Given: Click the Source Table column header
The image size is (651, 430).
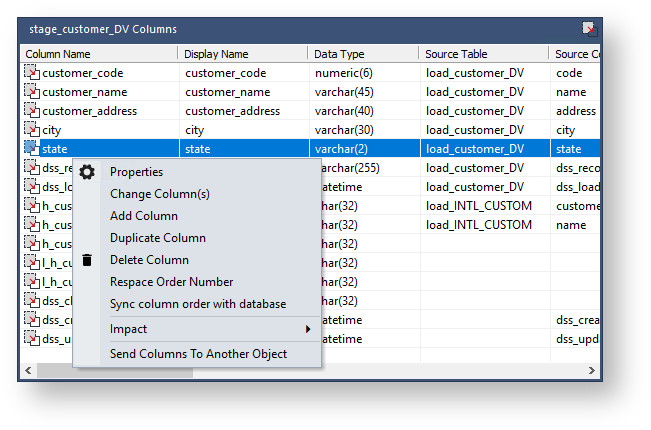Looking at the screenshot, I should 456,54.
